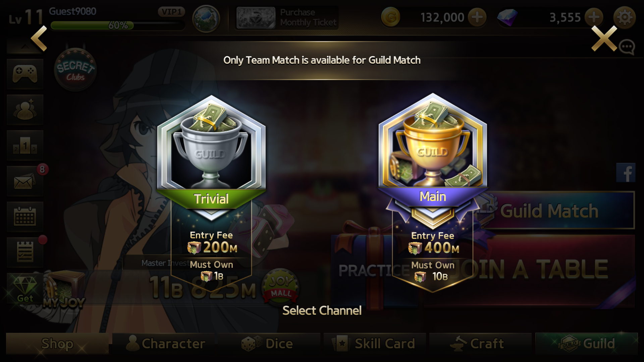Open the friends icon in sidebar
The image size is (644, 362).
click(25, 110)
